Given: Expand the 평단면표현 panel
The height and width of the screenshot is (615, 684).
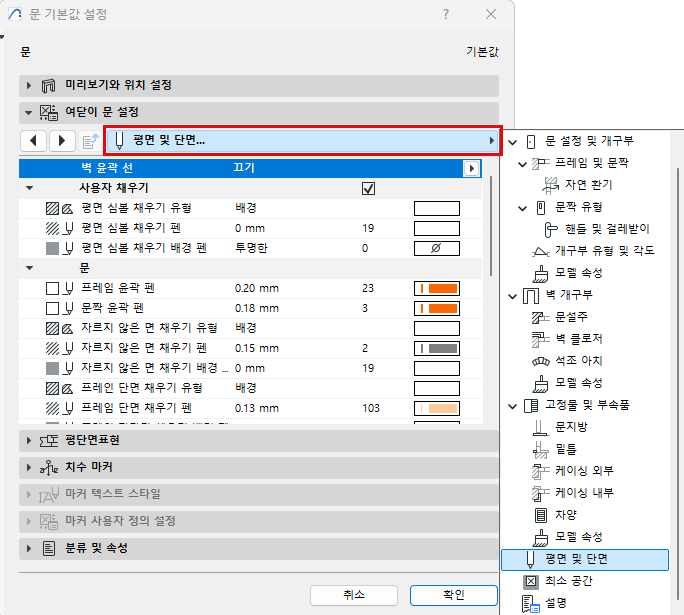Looking at the screenshot, I should click(x=29, y=441).
